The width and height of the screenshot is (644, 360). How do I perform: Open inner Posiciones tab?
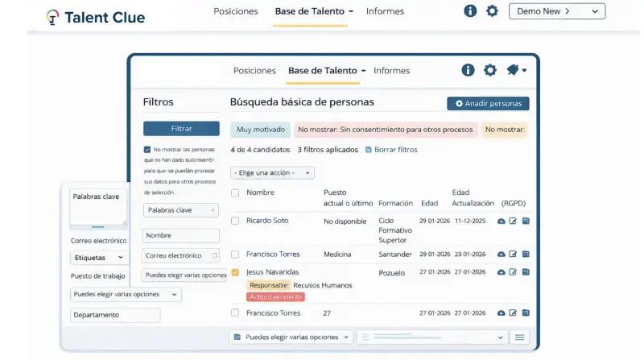point(254,71)
